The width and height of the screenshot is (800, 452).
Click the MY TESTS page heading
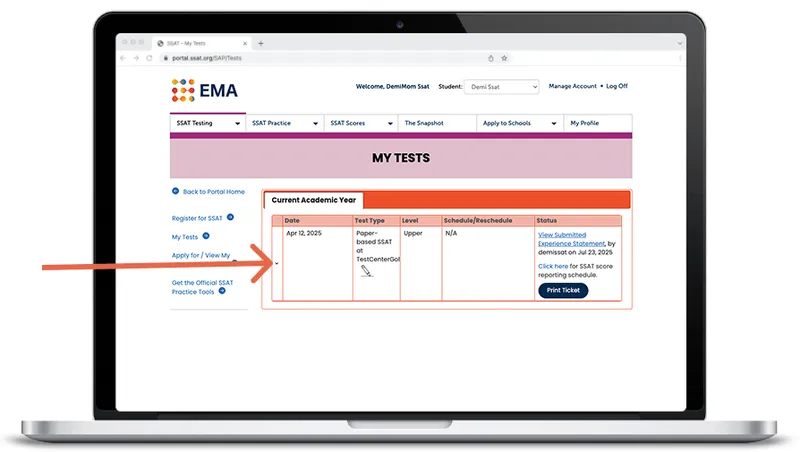tap(401, 158)
